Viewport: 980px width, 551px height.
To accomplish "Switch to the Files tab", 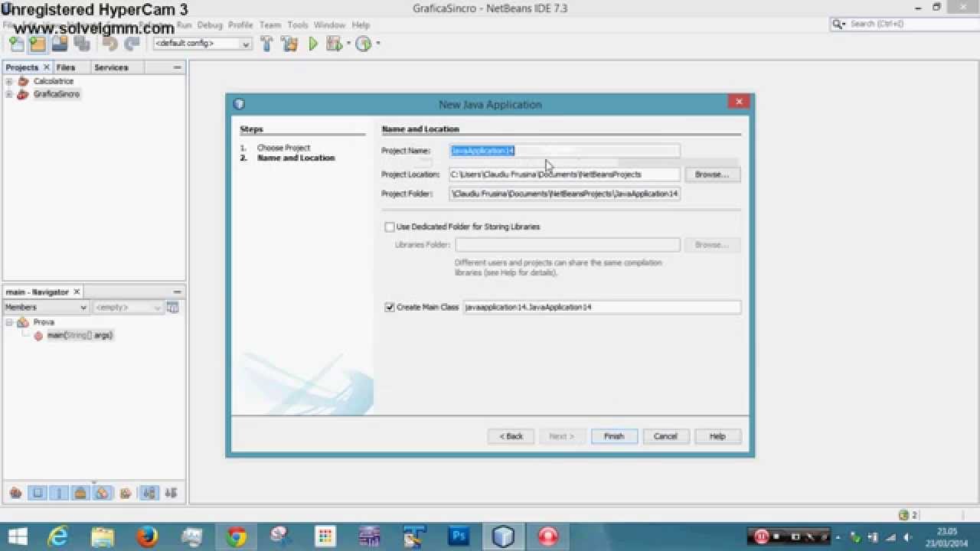I will [66, 67].
